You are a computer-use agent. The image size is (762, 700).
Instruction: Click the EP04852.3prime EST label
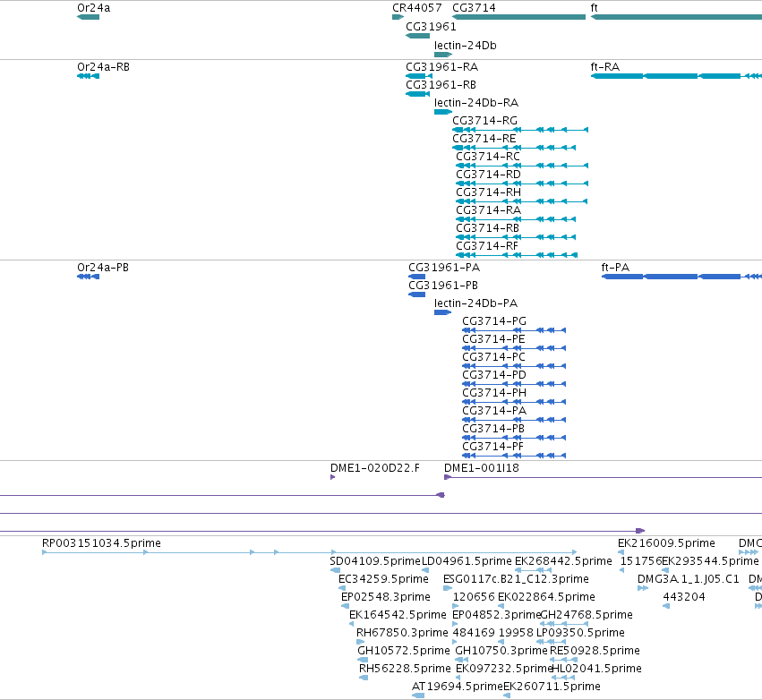tap(496, 616)
